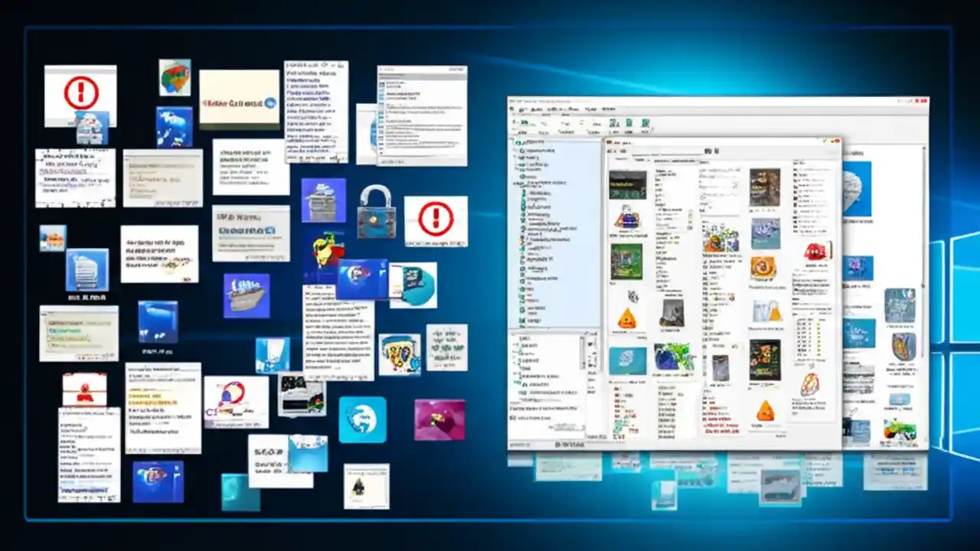The height and width of the screenshot is (551, 980).
Task: Select the padlock icon near the screen center
Action: pyautogui.click(x=376, y=217)
